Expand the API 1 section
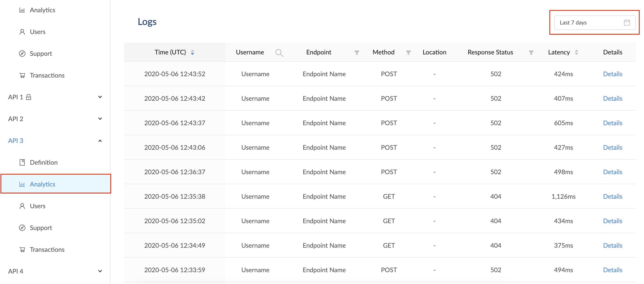The width and height of the screenshot is (644, 284). tap(100, 97)
